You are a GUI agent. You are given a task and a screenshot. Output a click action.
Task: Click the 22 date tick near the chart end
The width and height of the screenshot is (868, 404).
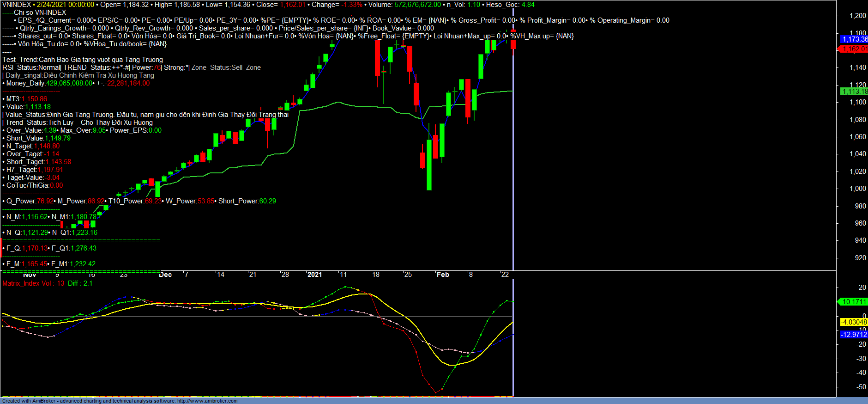pyautogui.click(x=505, y=275)
